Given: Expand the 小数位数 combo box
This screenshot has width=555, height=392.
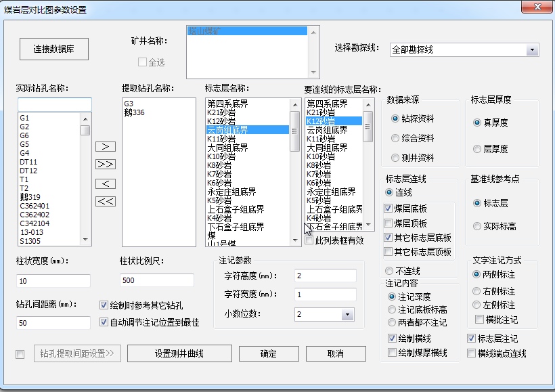Looking at the screenshot, I should coord(347,314).
